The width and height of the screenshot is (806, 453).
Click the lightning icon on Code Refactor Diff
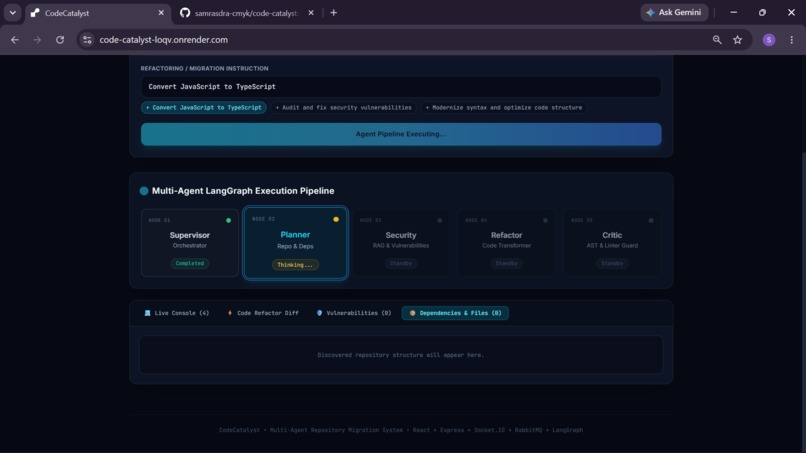click(x=230, y=313)
